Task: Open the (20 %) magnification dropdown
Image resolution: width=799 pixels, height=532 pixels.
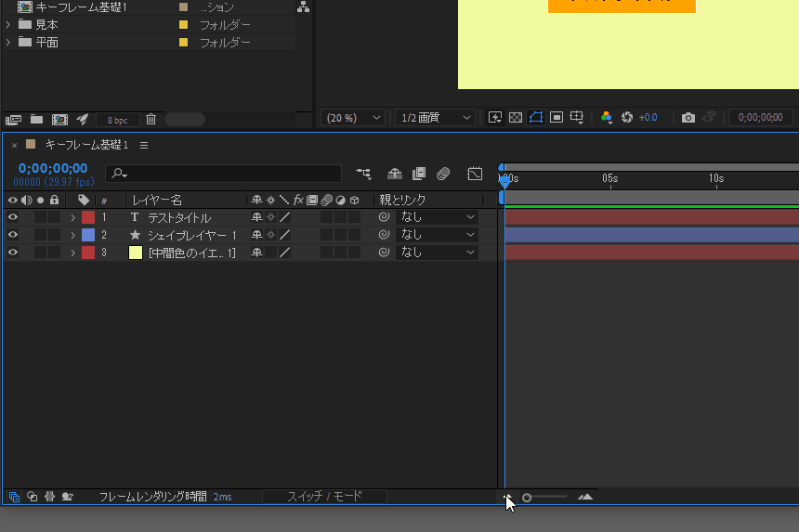Action: (352, 118)
